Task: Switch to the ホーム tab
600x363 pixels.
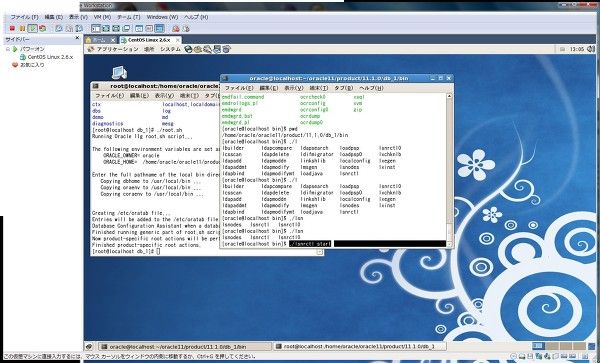Action: tap(99, 40)
